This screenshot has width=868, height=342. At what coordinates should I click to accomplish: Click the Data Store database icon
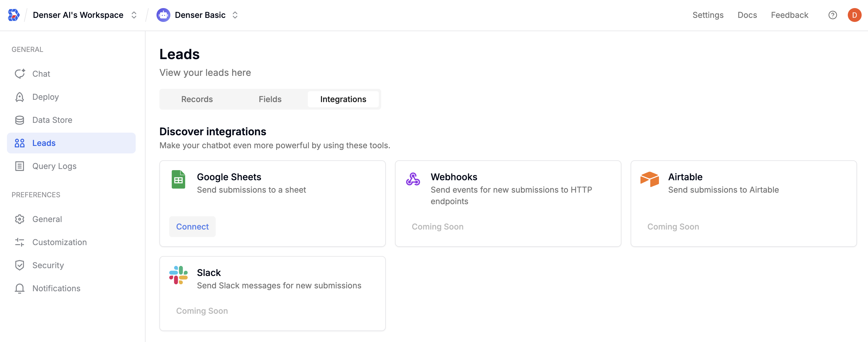click(x=20, y=120)
